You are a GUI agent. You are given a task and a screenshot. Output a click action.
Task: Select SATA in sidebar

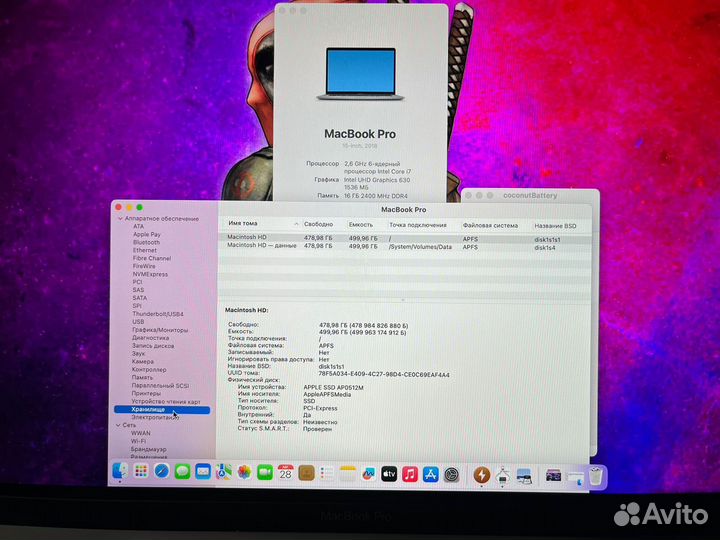coord(140,298)
